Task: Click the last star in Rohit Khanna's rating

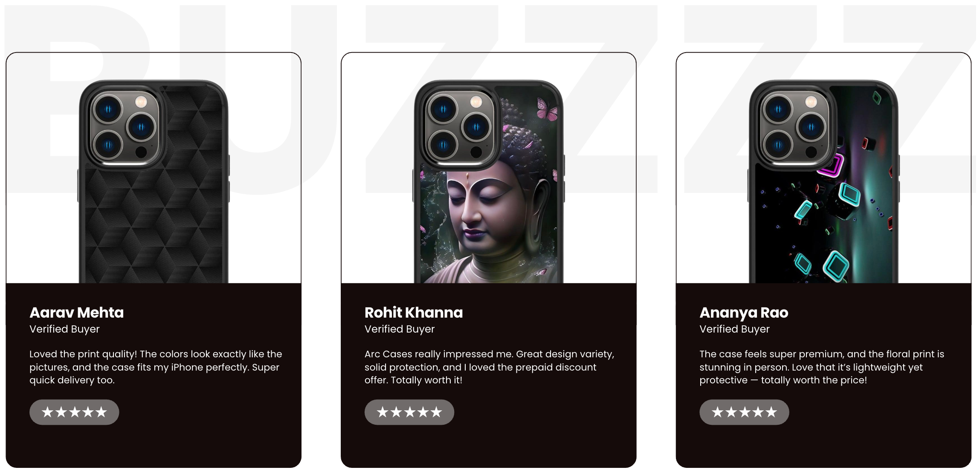Action: click(x=436, y=412)
